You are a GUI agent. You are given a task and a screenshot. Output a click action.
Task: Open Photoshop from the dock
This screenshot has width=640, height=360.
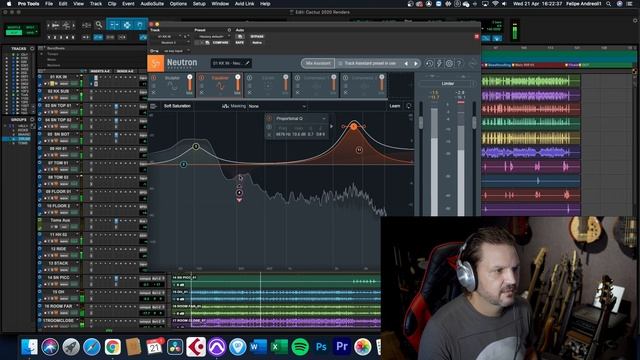[321, 347]
